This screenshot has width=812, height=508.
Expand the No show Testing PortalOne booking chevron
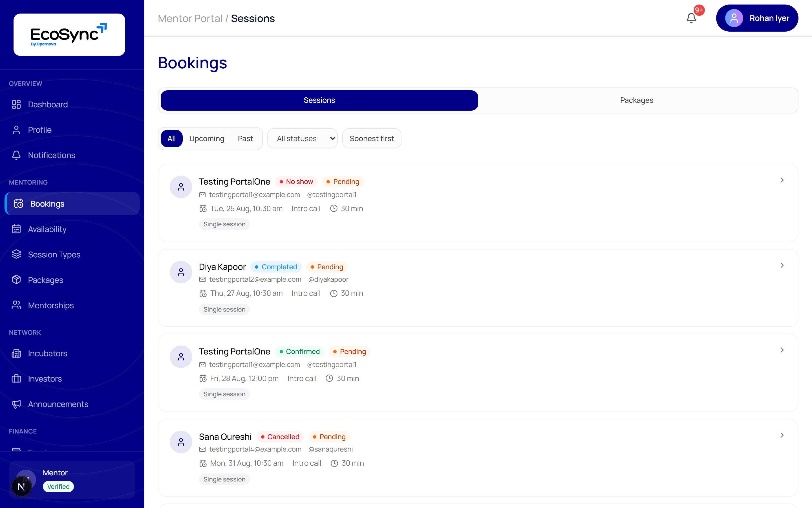pos(782,180)
